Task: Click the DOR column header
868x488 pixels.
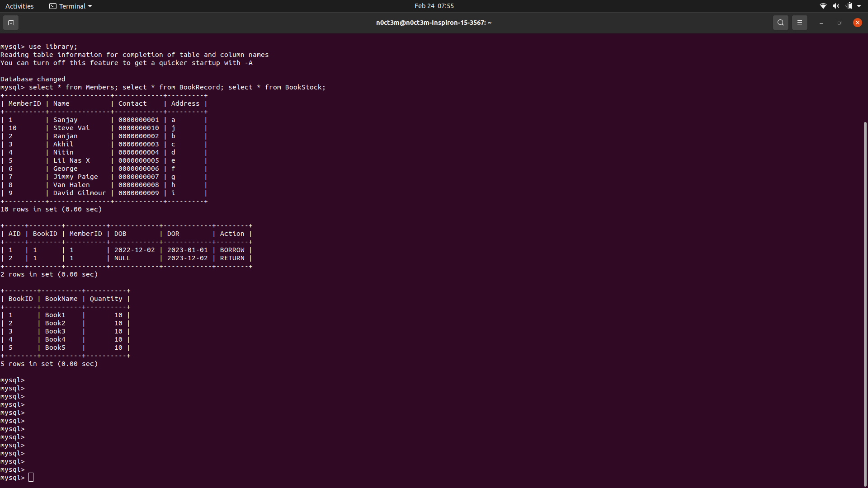Action: [173, 234]
